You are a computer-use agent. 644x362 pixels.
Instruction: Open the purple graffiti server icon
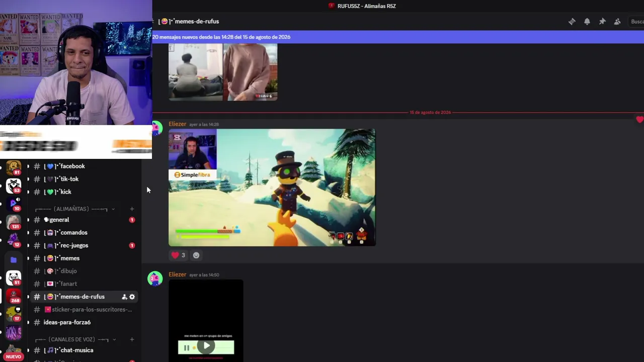point(14,332)
